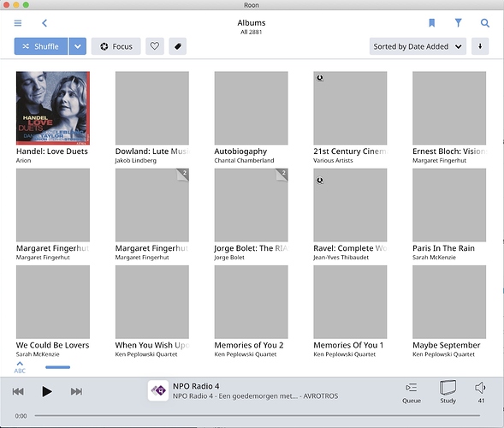Image resolution: width=504 pixels, height=428 pixels.
Task: Toggle the sort direction arrow
Action: 480,46
